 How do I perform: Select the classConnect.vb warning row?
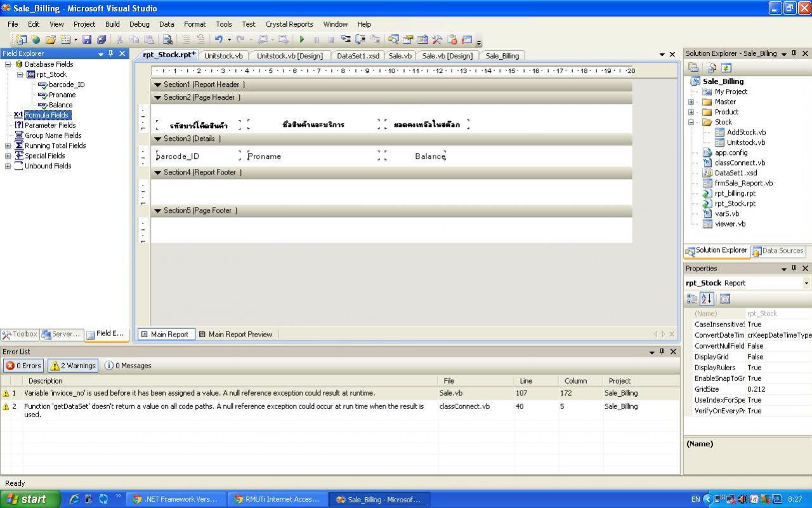click(339, 410)
